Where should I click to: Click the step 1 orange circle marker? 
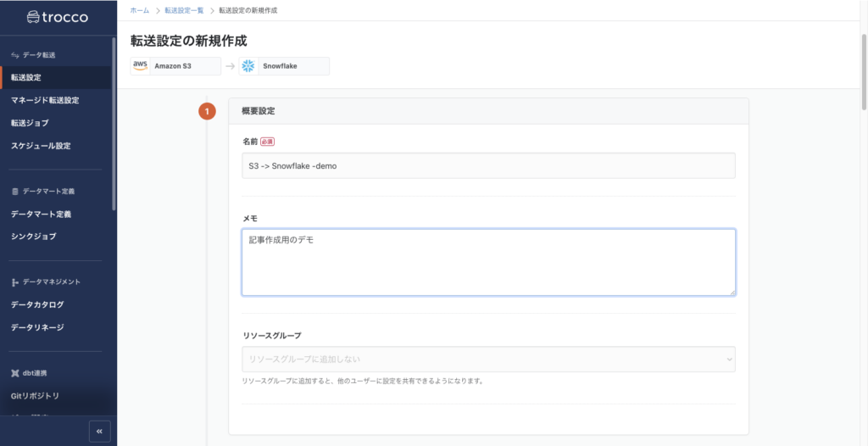pyautogui.click(x=207, y=112)
